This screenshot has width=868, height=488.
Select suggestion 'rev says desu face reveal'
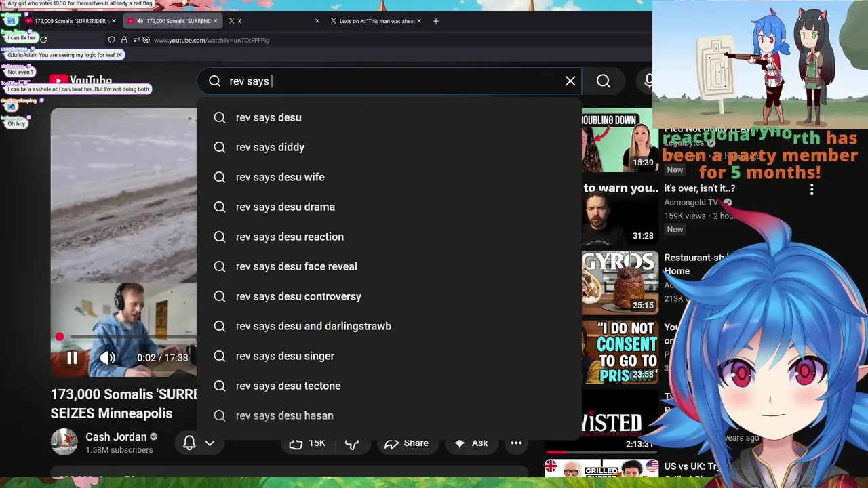point(389,266)
